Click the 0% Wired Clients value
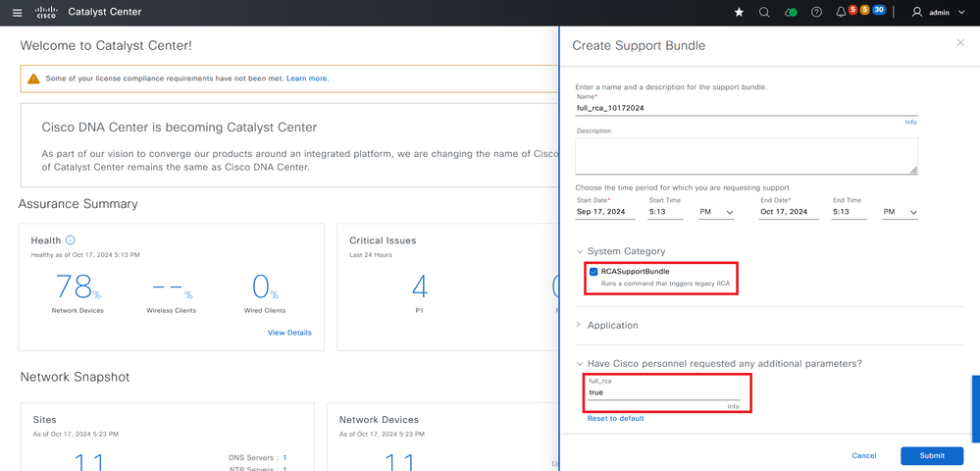 click(x=265, y=288)
